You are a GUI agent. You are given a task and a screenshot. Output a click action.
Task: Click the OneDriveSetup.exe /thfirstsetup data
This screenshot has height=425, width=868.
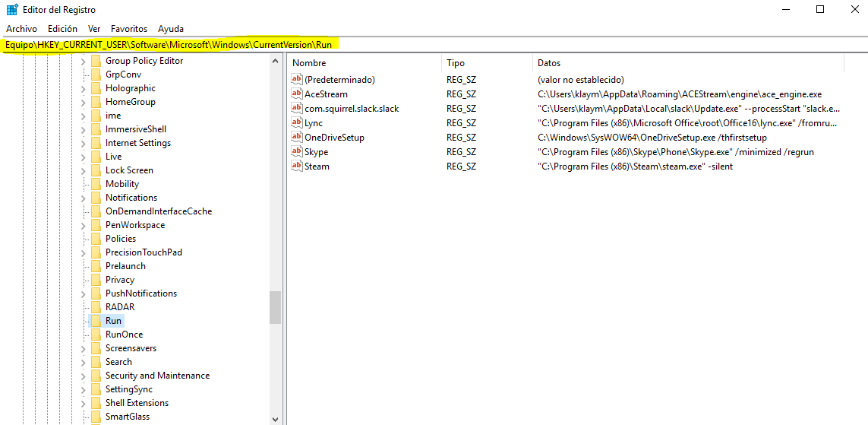tap(652, 138)
